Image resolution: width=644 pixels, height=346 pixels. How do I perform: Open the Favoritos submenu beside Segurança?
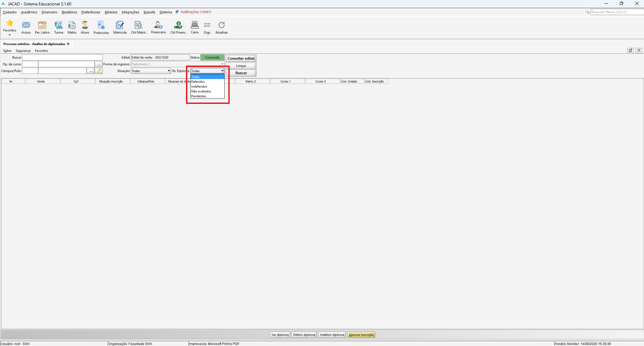coord(41,51)
